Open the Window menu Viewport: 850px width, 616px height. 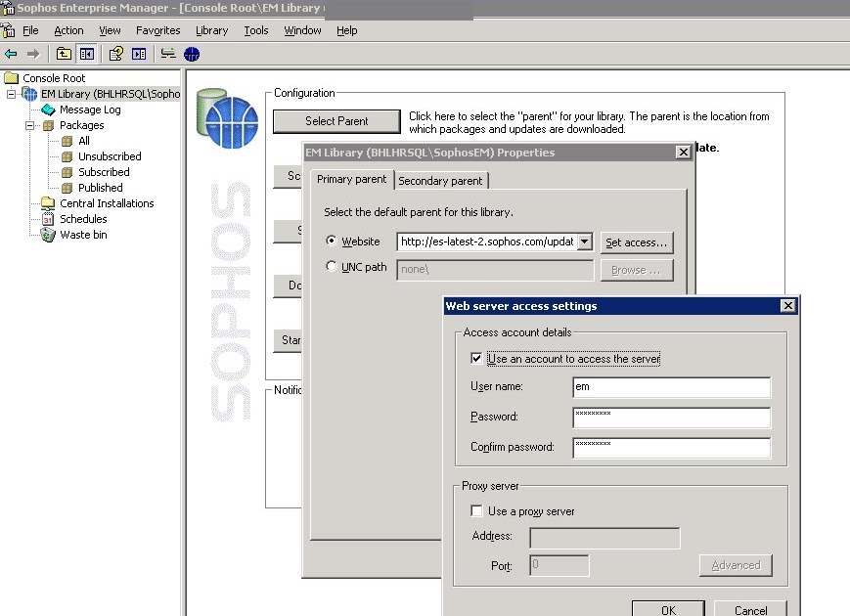pyautogui.click(x=302, y=30)
